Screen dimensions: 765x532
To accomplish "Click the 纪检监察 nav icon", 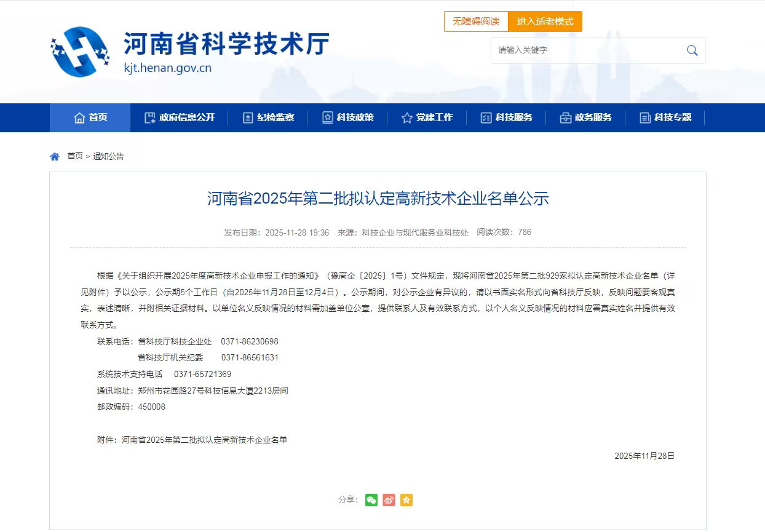I will point(248,117).
